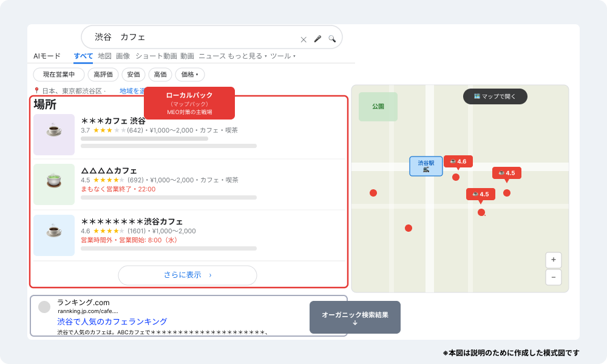Open the 動画 tab
This screenshot has width=607, height=364.
pos(187,56)
